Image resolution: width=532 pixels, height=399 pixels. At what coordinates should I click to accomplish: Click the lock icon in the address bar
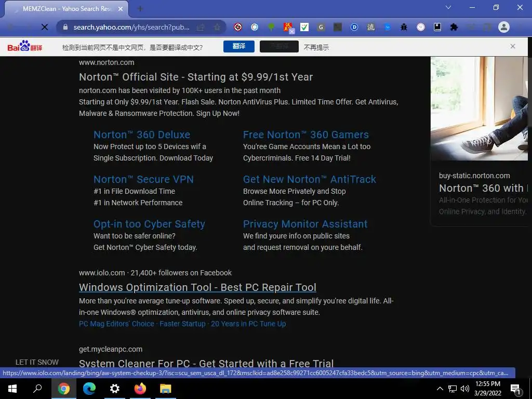point(65,27)
